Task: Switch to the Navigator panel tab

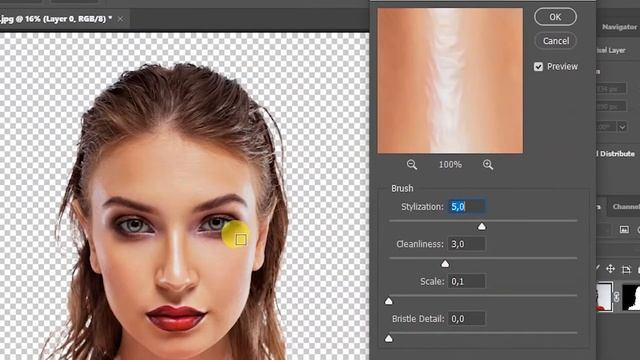Action: [x=619, y=27]
